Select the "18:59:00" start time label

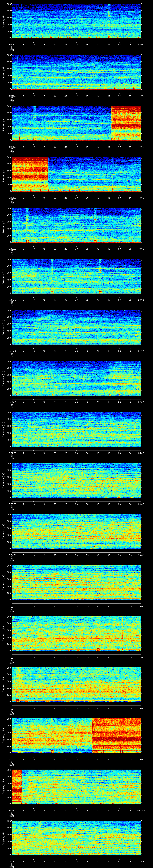point(12,810)
